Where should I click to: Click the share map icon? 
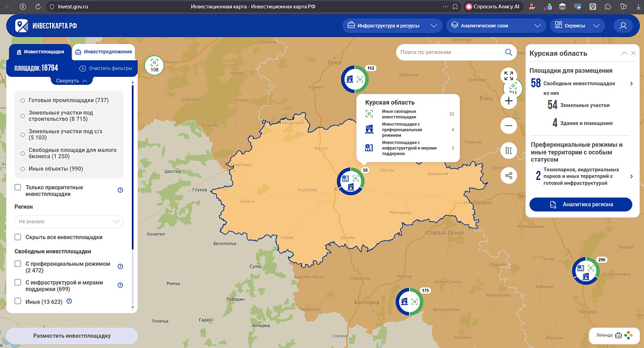pos(509,175)
